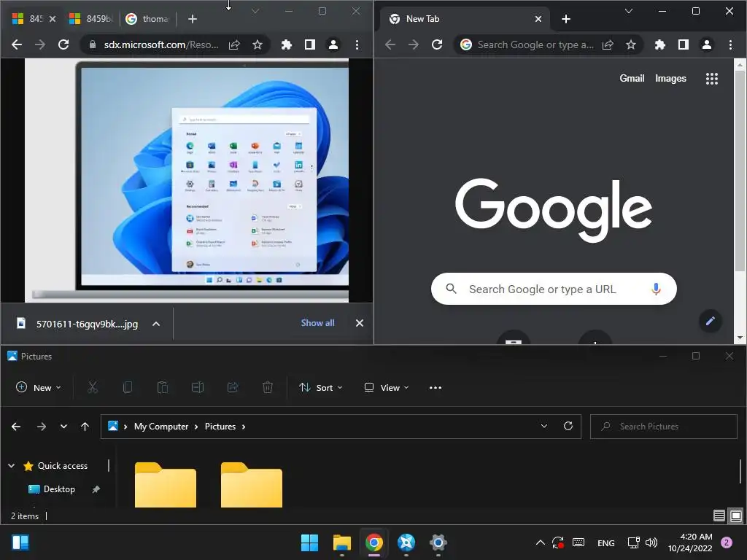Open Images link on Google page
The width and height of the screenshot is (747, 560).
point(670,79)
